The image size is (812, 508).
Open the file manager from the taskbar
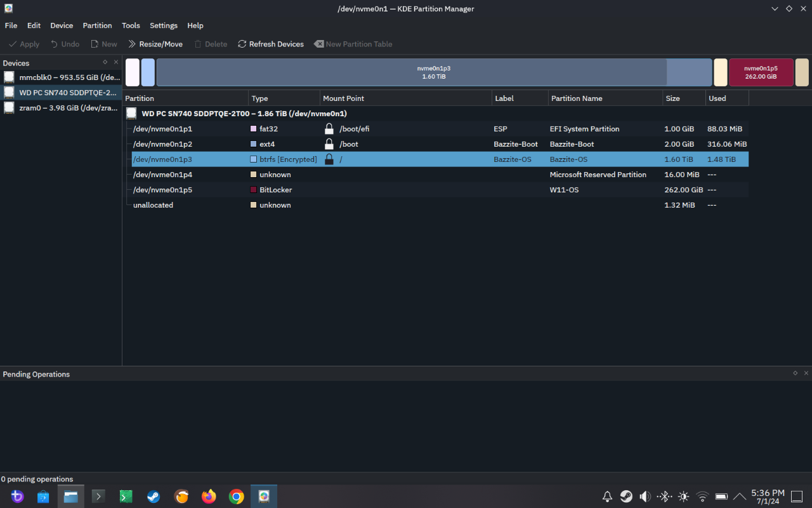tap(70, 496)
